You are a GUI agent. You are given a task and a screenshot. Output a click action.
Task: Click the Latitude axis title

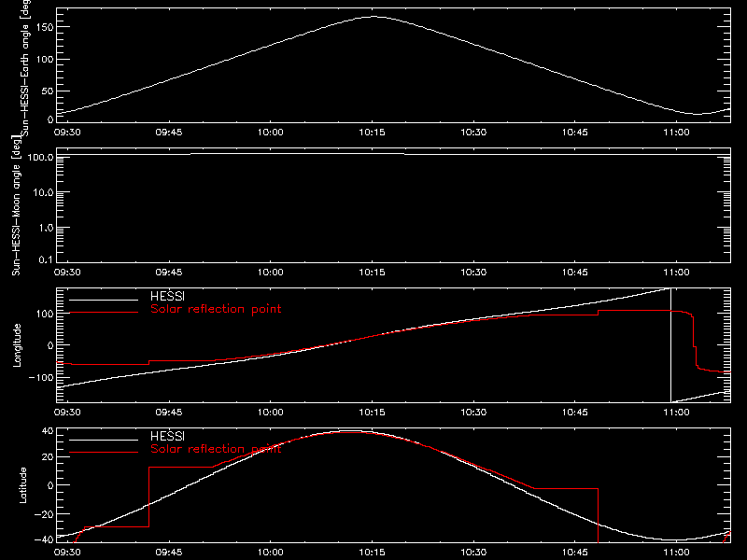click(22, 485)
